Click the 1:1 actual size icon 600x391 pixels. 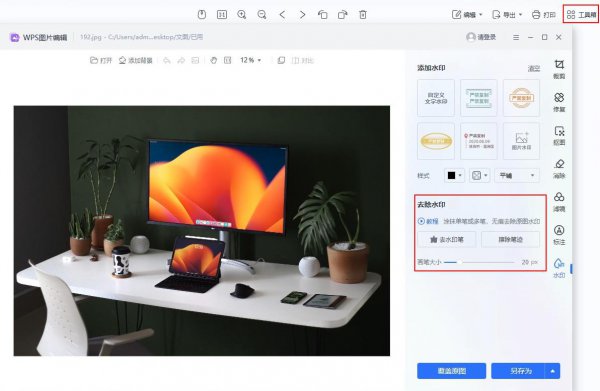pos(222,15)
